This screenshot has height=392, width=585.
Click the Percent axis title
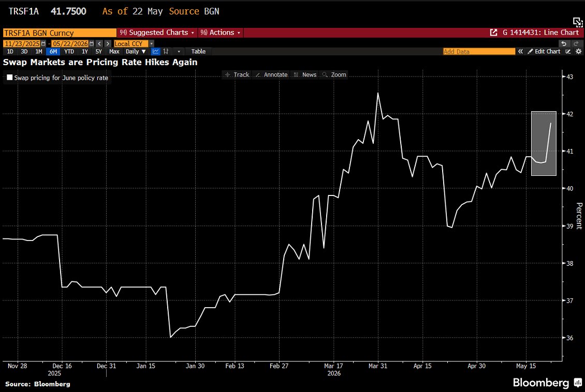(x=579, y=216)
